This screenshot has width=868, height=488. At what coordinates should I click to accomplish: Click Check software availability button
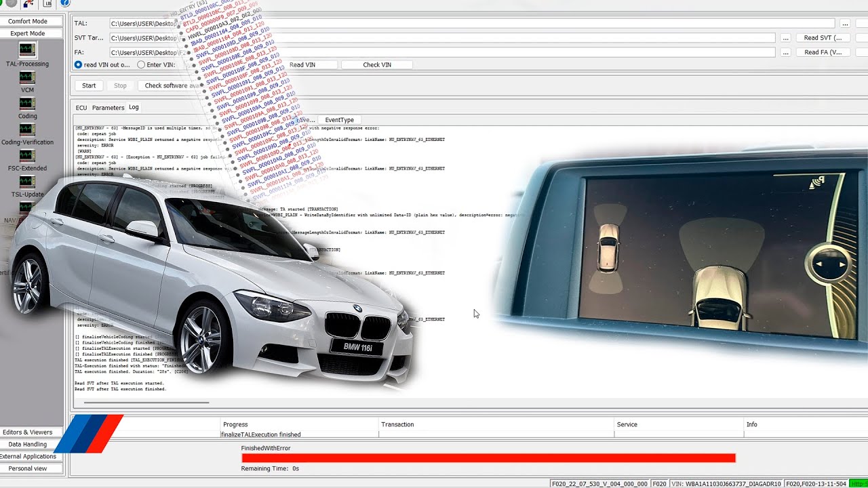click(172, 86)
